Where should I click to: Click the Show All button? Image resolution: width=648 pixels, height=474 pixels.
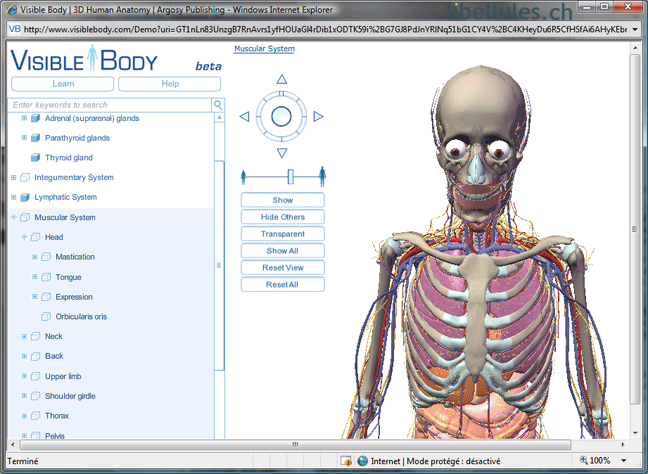coord(283,251)
